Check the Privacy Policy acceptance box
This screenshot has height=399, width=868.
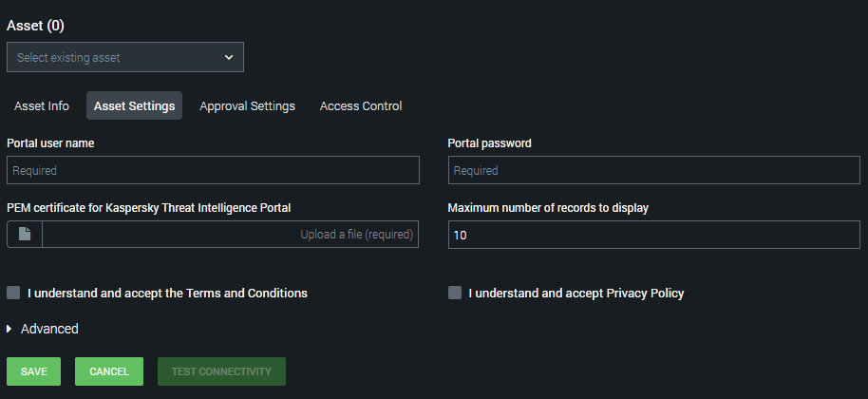click(455, 293)
